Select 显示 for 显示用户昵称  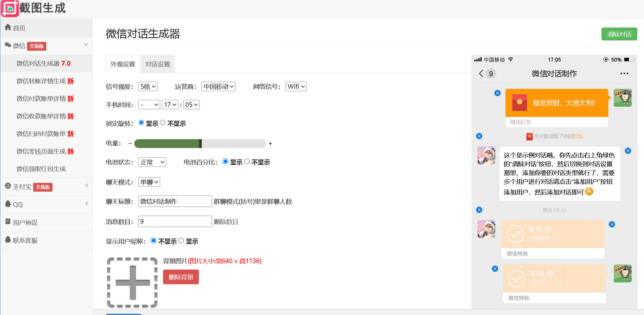coord(181,241)
